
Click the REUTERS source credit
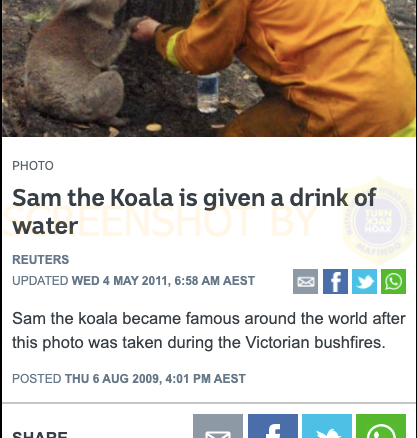tap(41, 260)
